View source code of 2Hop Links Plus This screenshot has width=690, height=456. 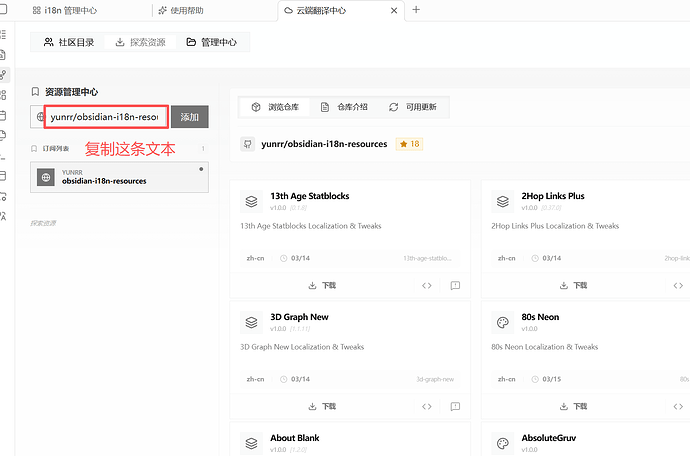coord(678,286)
